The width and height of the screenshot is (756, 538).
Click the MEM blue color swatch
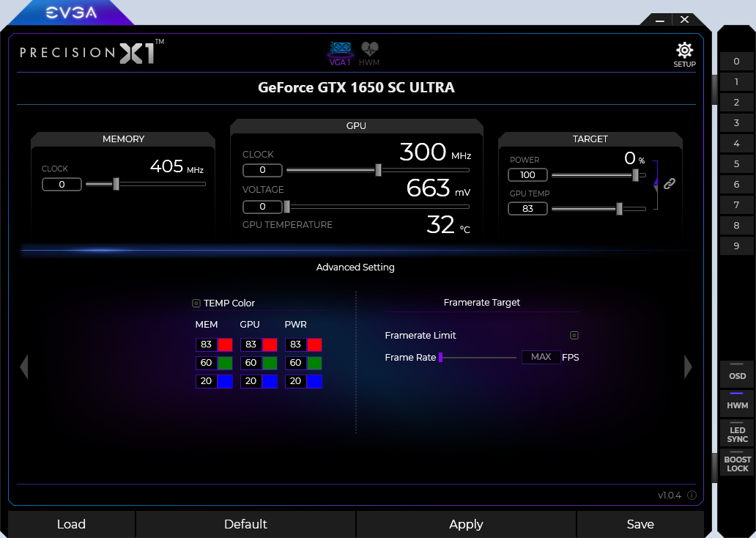tap(225, 381)
